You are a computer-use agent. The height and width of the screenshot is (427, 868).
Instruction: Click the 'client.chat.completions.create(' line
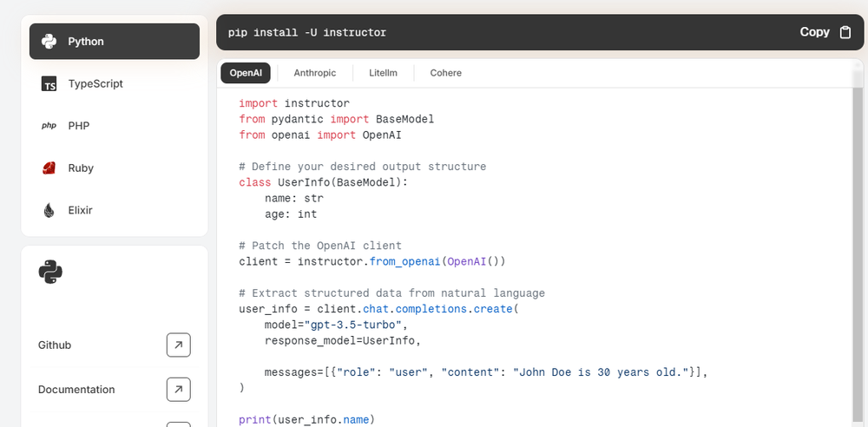(378, 309)
